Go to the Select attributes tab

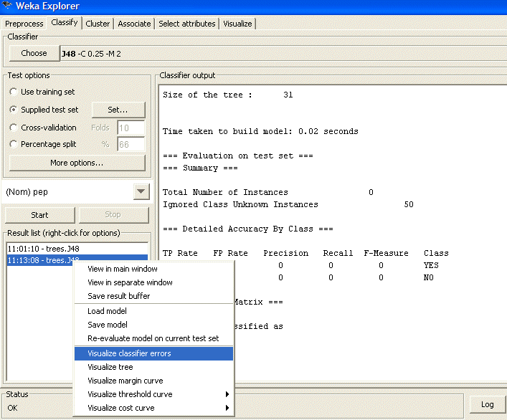[186, 24]
